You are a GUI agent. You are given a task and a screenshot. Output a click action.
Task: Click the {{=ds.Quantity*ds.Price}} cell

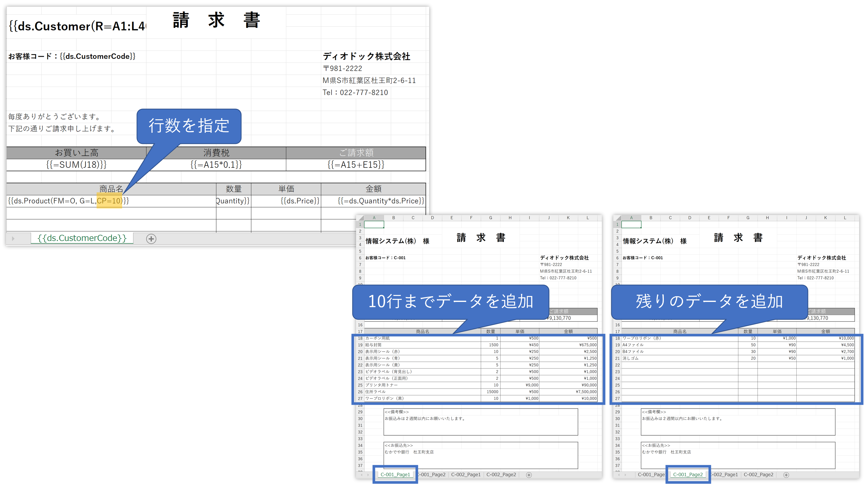pyautogui.click(x=373, y=201)
